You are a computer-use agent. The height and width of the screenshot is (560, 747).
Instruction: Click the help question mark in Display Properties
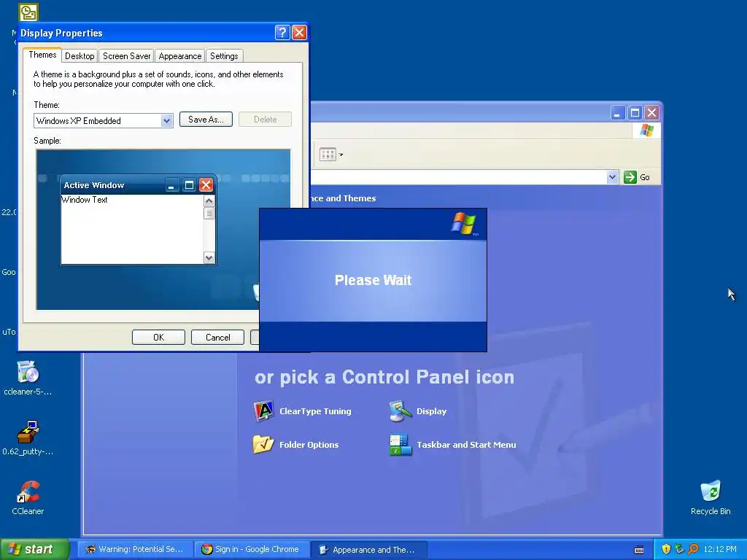pyautogui.click(x=282, y=32)
